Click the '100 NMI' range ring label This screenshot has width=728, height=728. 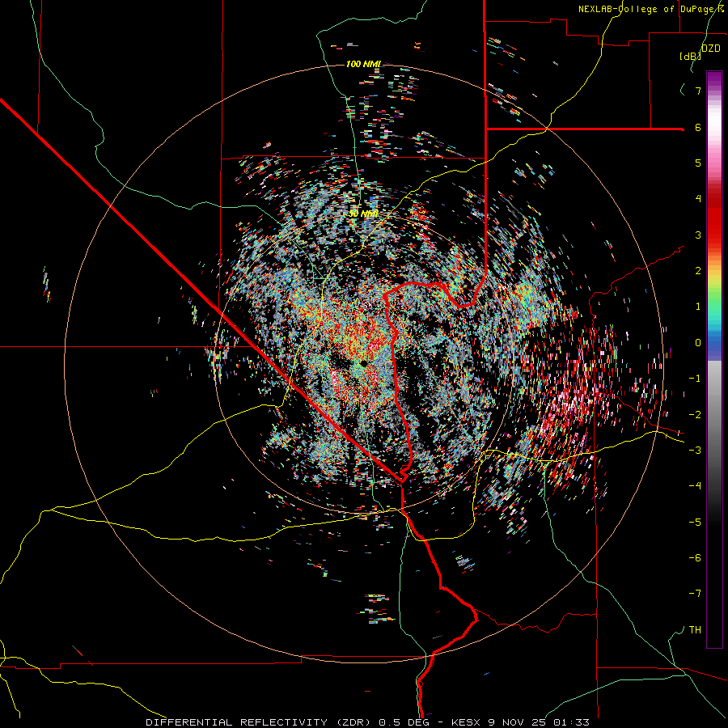click(x=363, y=64)
